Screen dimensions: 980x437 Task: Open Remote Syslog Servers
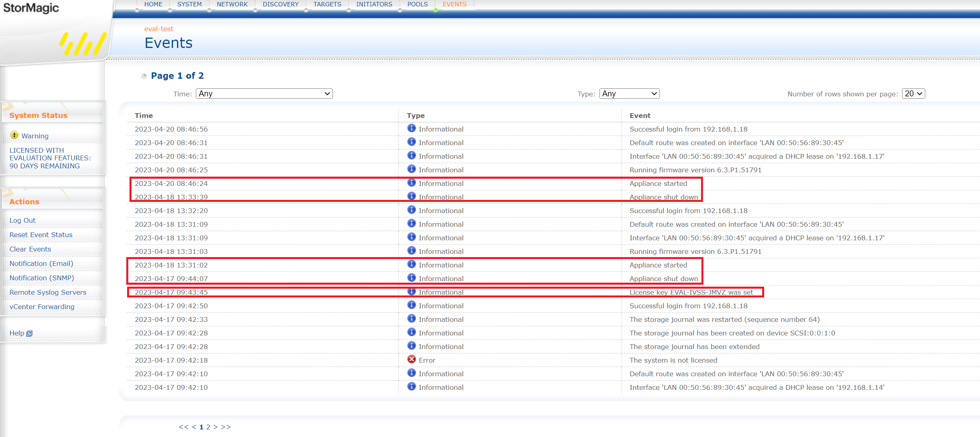pyautogui.click(x=48, y=292)
